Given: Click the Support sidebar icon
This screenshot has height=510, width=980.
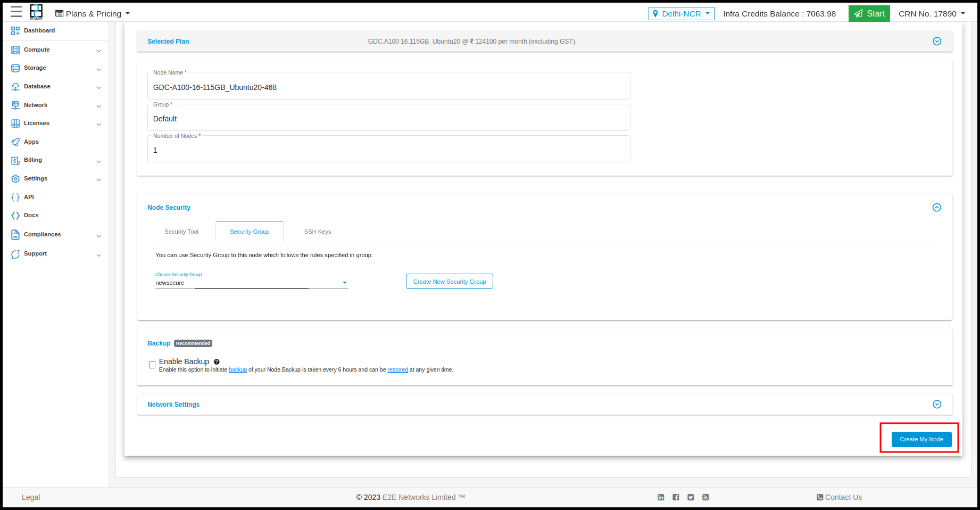Looking at the screenshot, I should pos(15,254).
